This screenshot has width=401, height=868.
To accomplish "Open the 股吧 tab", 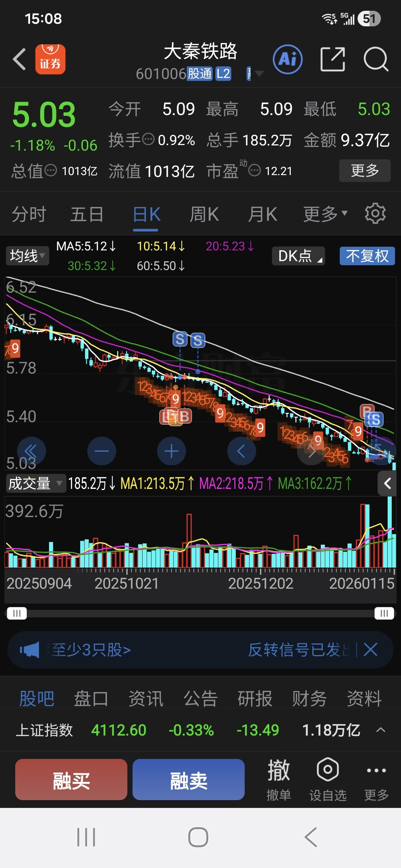I will point(37,699).
